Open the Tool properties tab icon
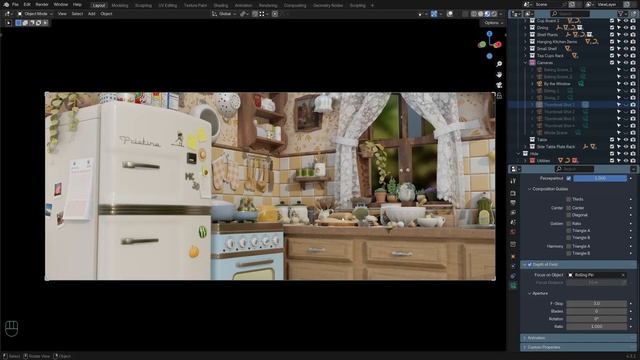 coord(513,181)
